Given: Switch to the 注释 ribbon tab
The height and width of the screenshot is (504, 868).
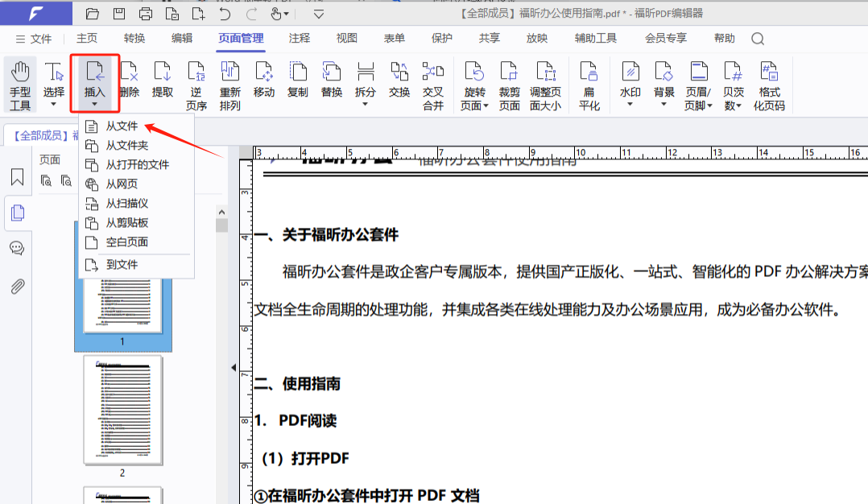Looking at the screenshot, I should tap(300, 38).
